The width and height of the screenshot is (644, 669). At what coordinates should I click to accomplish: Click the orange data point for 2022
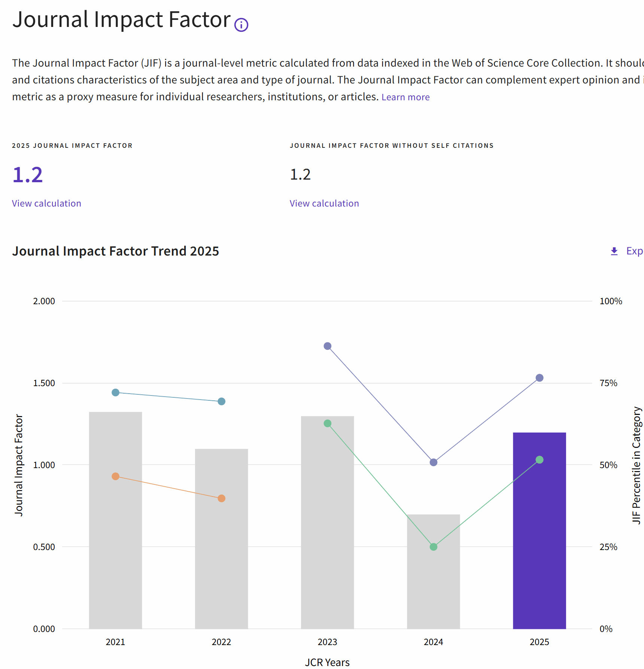(221, 498)
